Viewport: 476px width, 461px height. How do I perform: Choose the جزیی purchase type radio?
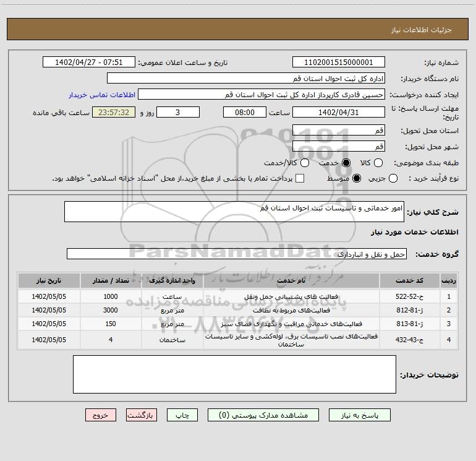coord(393,178)
